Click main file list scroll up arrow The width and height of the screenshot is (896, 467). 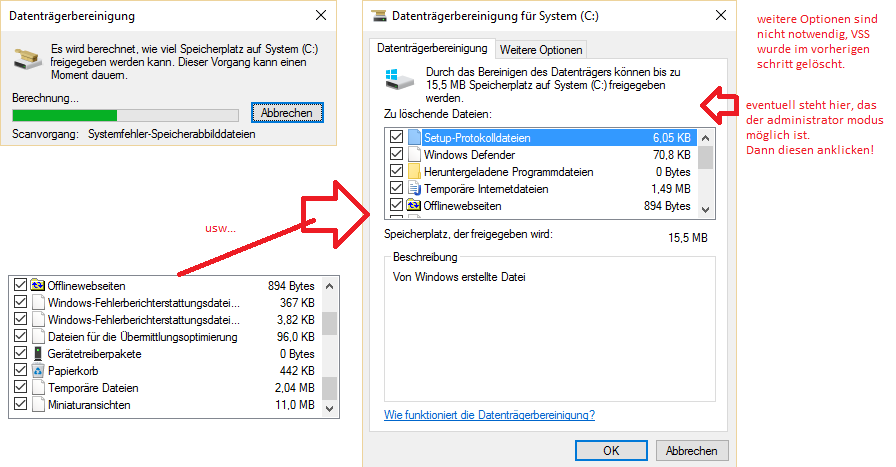[x=706, y=138]
